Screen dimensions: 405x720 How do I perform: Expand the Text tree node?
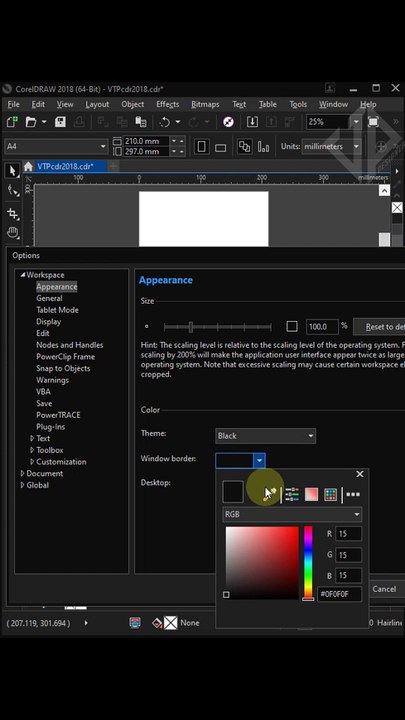pyautogui.click(x=32, y=438)
